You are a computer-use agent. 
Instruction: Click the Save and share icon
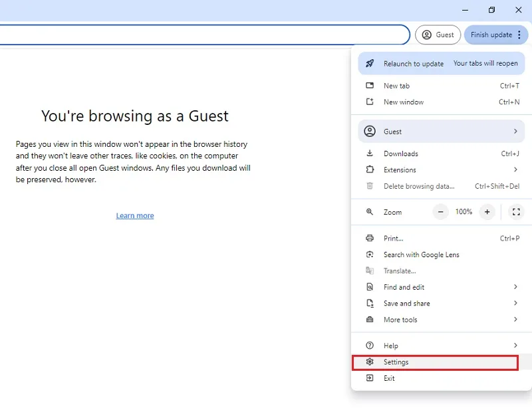tap(370, 303)
